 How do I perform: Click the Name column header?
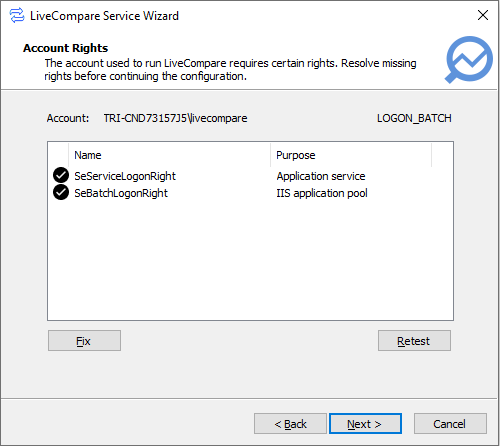[x=169, y=155]
